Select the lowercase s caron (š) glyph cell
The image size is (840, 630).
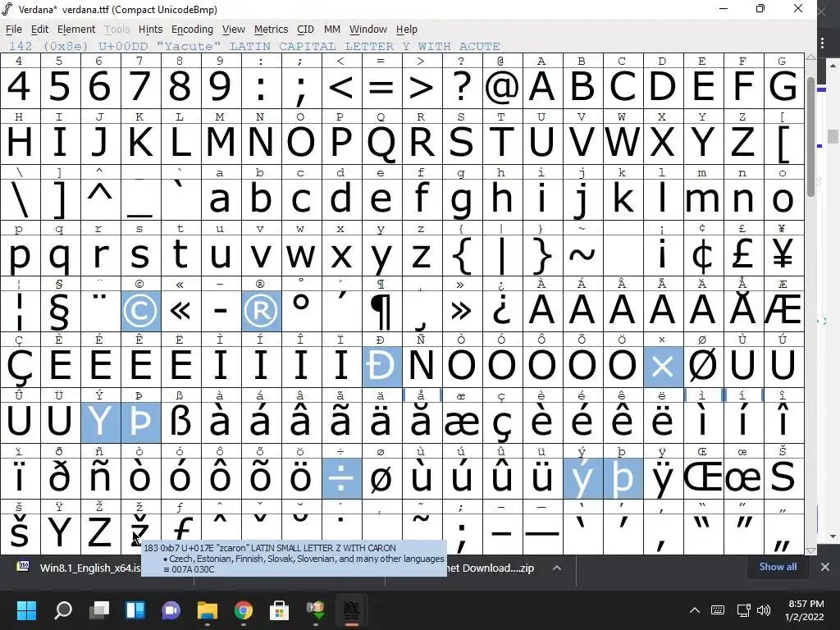click(21, 534)
